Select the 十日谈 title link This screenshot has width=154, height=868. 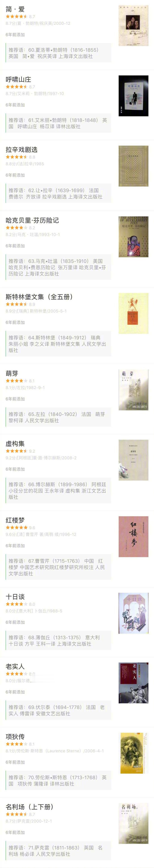[15, 596]
